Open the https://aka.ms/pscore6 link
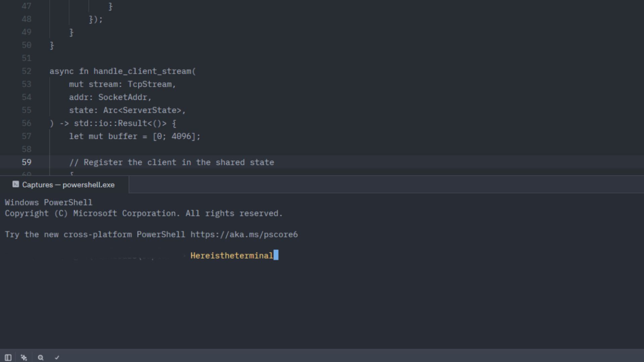Image resolution: width=644 pixels, height=362 pixels. click(x=244, y=235)
